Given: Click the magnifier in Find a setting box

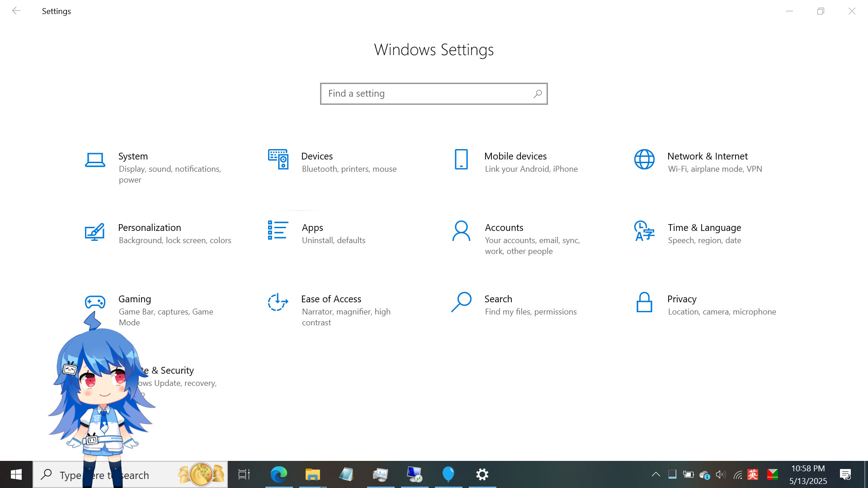Looking at the screenshot, I should click(538, 94).
